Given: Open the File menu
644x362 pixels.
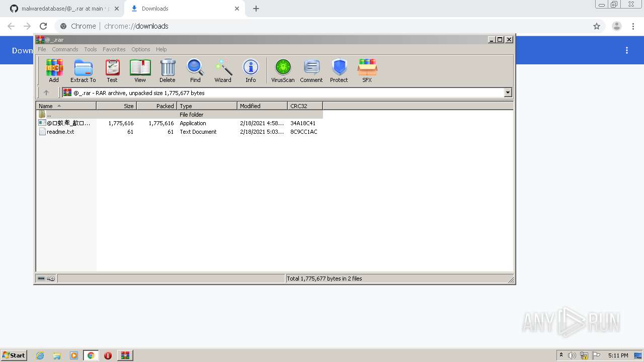Looking at the screenshot, I should [42, 49].
